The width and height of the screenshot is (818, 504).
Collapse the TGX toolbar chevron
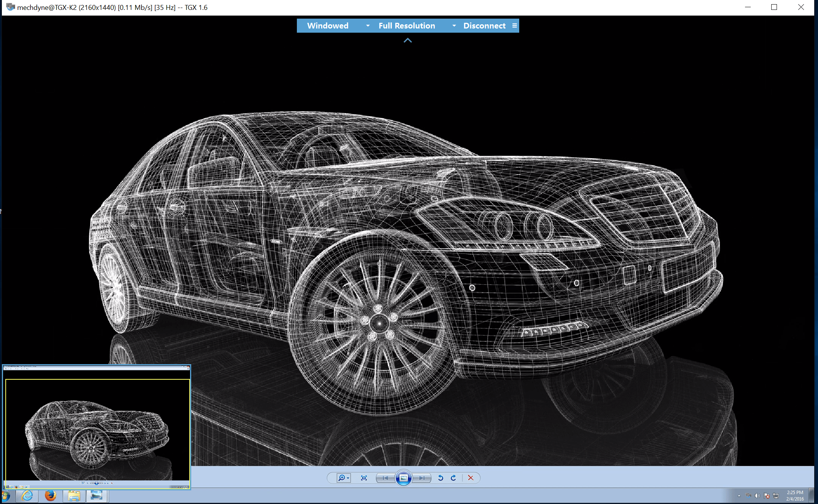407,40
